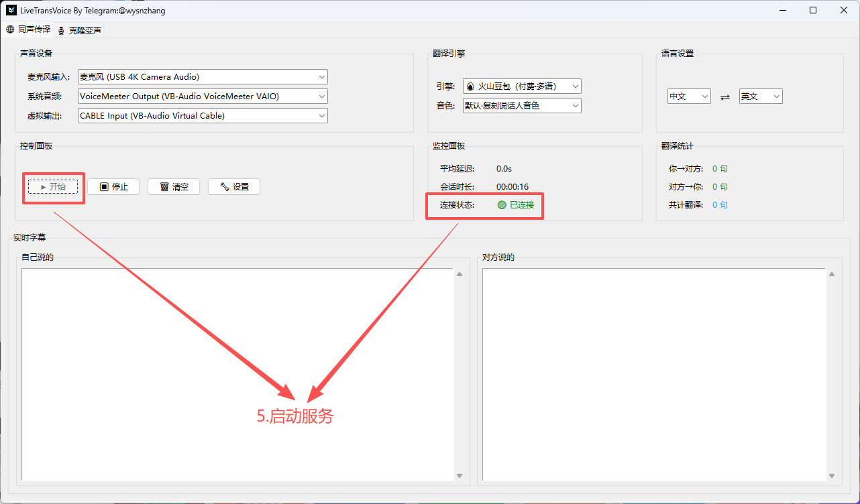The image size is (860, 504).
Task: Switch to the 同声传译 tab
Action: (x=28, y=29)
